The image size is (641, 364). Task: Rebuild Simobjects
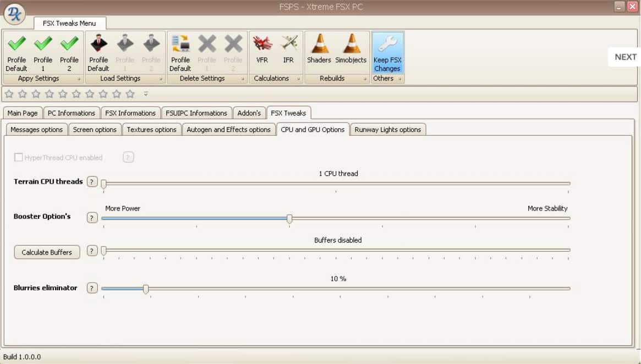[x=351, y=51]
